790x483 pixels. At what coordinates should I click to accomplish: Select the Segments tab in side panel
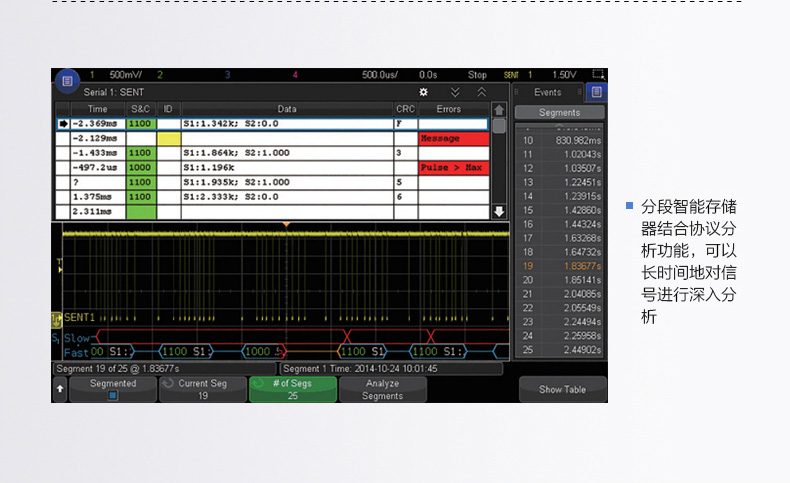coord(559,113)
